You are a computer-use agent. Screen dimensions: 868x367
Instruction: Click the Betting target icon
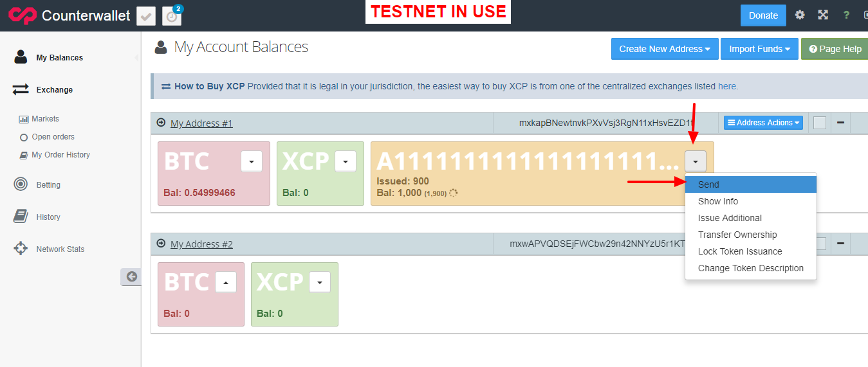pos(21,184)
